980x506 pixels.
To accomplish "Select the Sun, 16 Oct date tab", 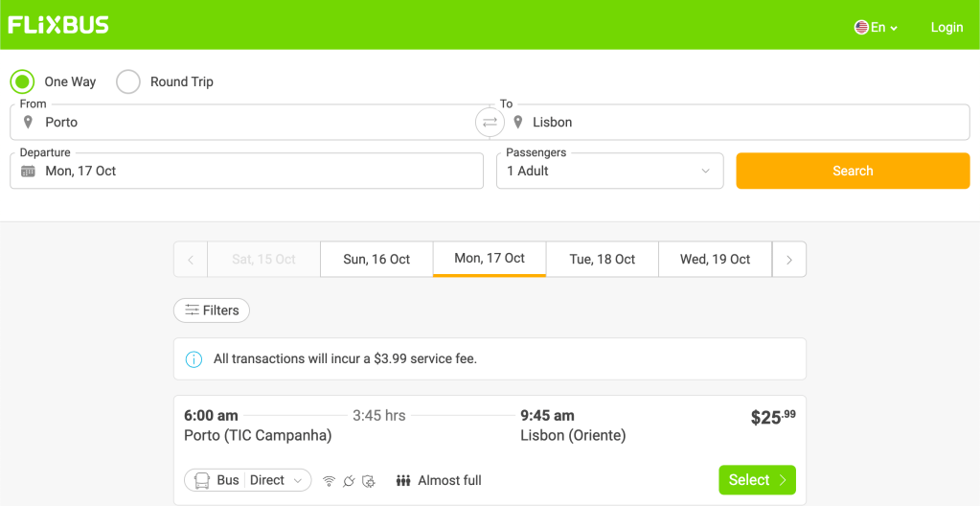I will pyautogui.click(x=376, y=260).
